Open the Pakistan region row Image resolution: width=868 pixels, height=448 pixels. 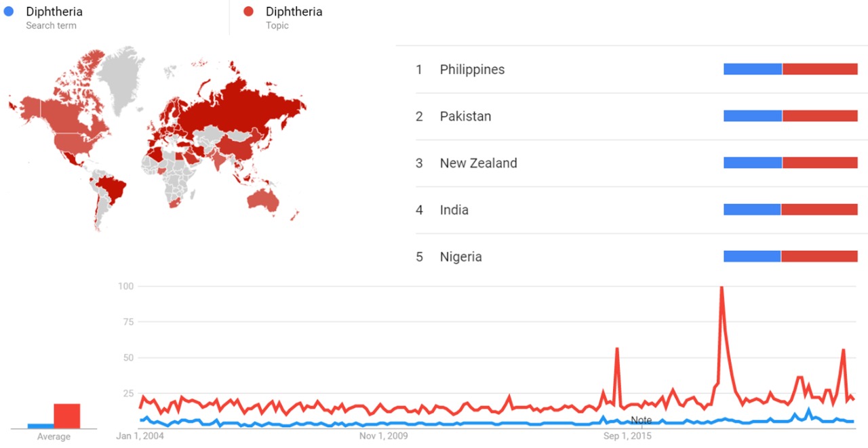coord(465,117)
